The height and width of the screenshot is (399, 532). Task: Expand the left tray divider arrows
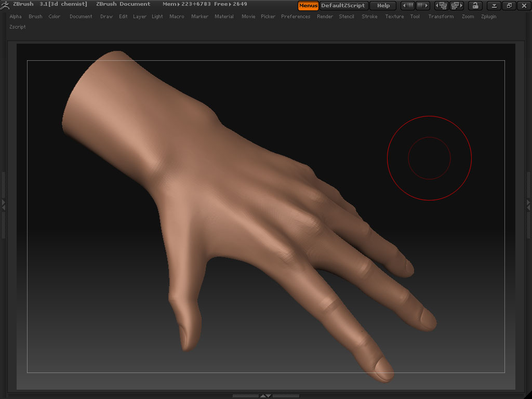pyautogui.click(x=4, y=205)
